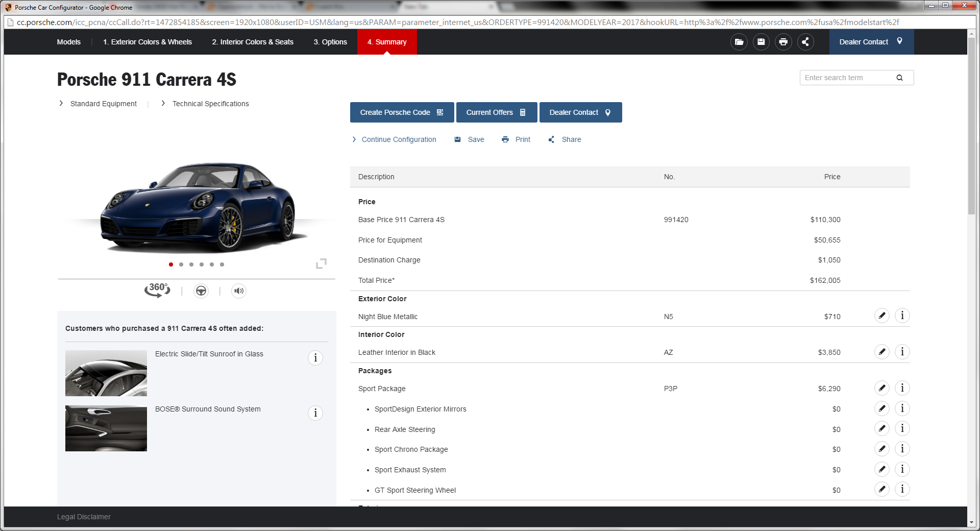Click the blue Dealer Contact button
Image resolution: width=980 pixels, height=531 pixels.
click(x=580, y=112)
